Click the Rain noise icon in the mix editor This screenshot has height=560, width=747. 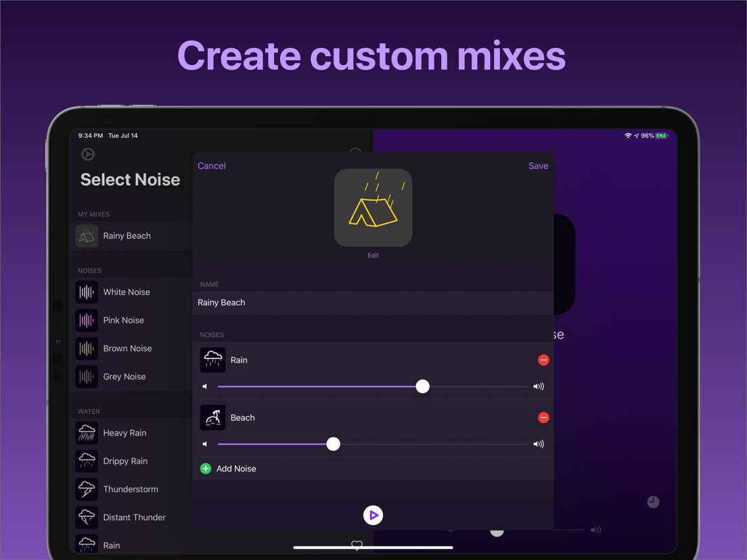[212, 360]
